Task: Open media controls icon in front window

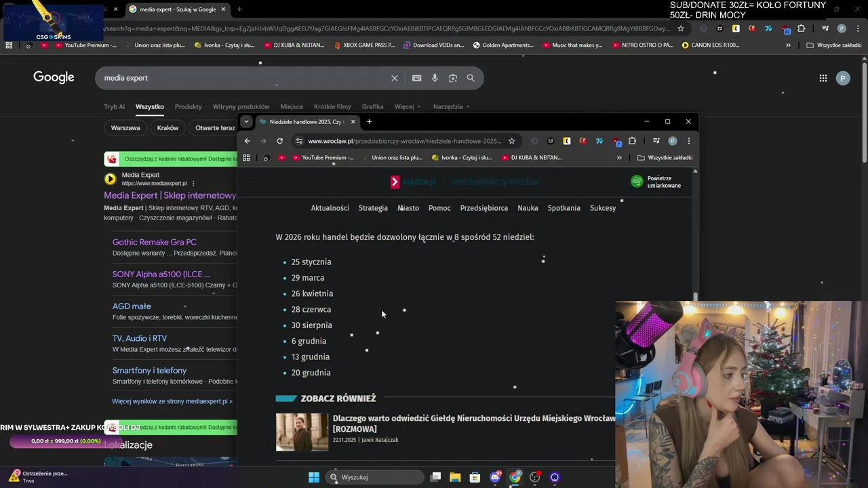Action: tap(656, 141)
